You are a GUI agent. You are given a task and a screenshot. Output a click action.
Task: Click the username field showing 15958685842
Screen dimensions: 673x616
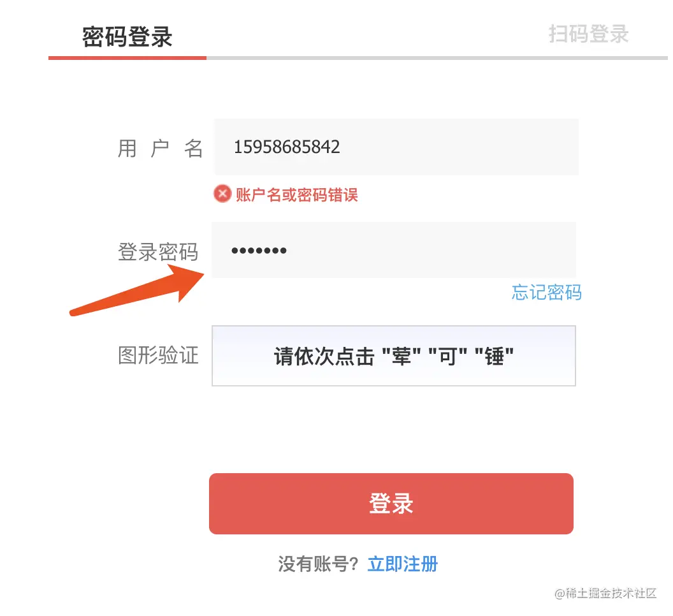[395, 147]
